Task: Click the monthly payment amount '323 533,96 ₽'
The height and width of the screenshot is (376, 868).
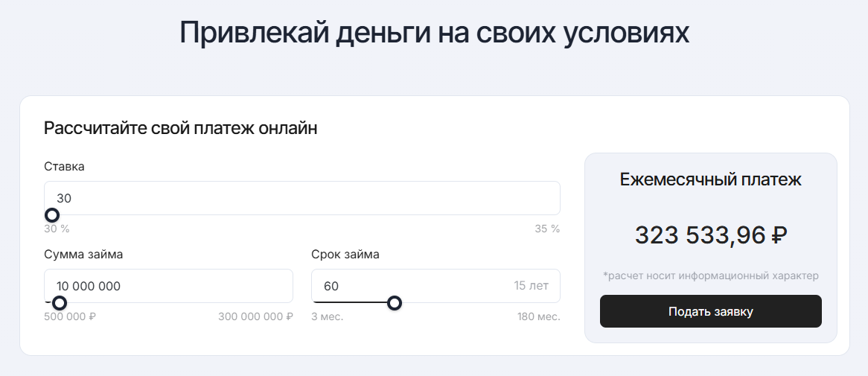Action: (x=710, y=235)
